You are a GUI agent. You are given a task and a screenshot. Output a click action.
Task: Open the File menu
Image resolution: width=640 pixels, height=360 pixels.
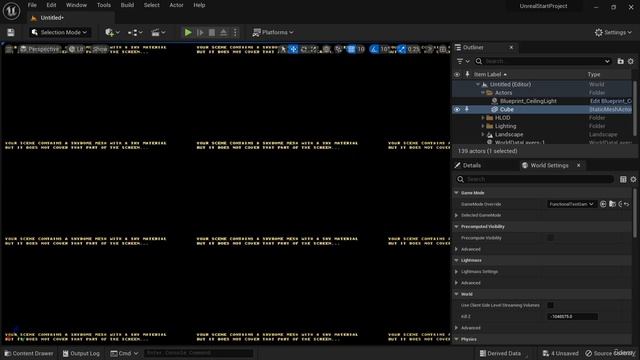click(32, 5)
